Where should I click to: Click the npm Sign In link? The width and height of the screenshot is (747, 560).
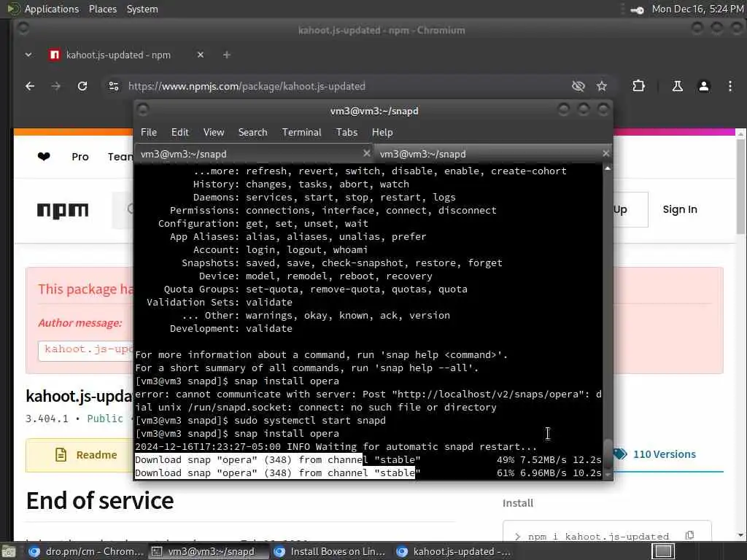click(680, 209)
